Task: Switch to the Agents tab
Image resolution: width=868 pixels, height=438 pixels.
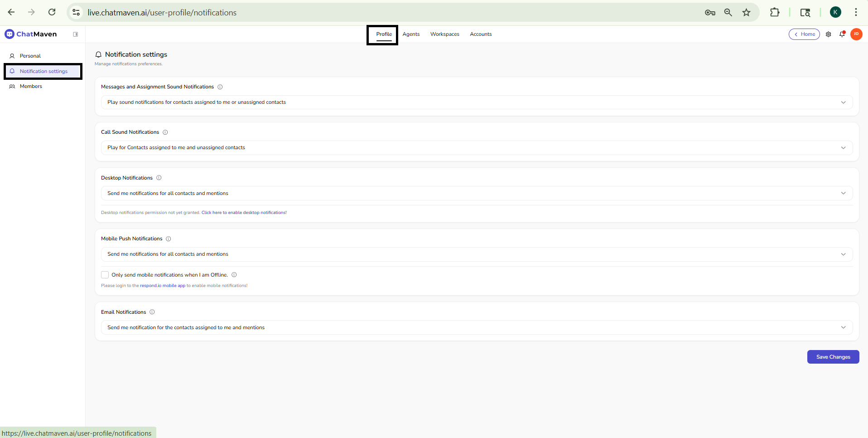Action: point(411,34)
